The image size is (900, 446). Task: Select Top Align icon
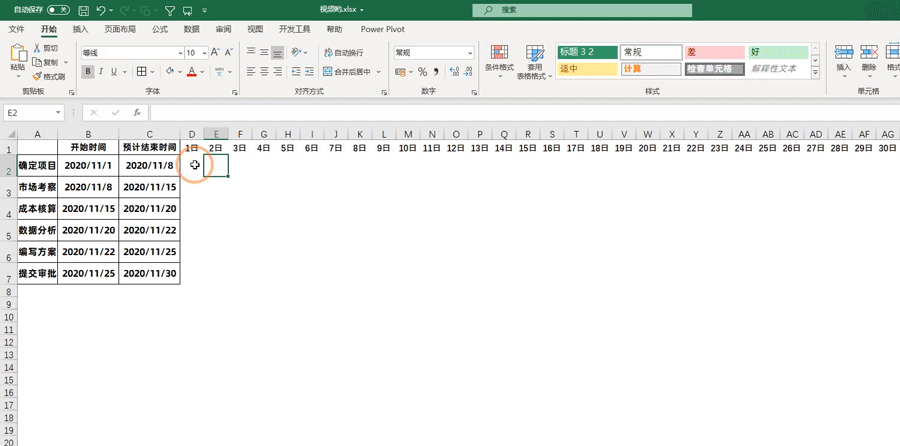(x=251, y=52)
